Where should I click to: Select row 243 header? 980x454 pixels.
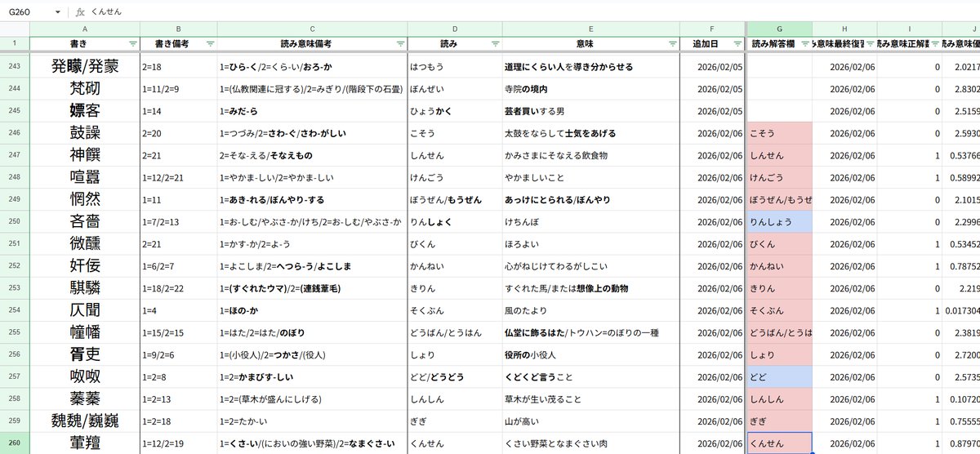tap(15, 66)
